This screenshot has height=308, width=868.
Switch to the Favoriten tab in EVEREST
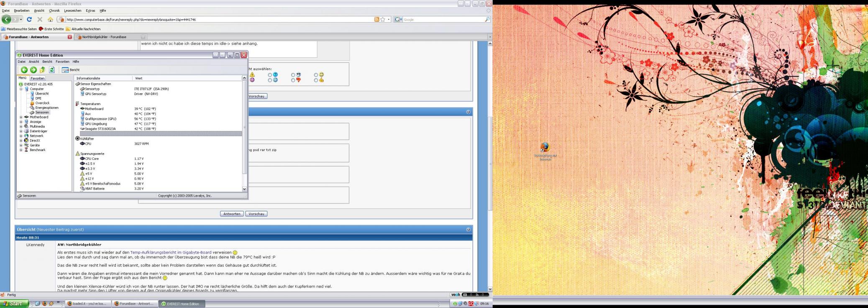click(37, 78)
